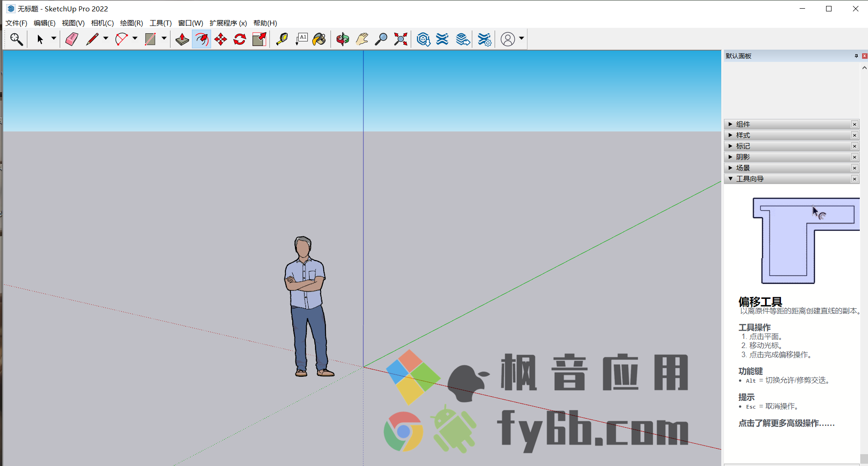
Task: Click 点击了解更多高级操作 link
Action: tap(786, 424)
